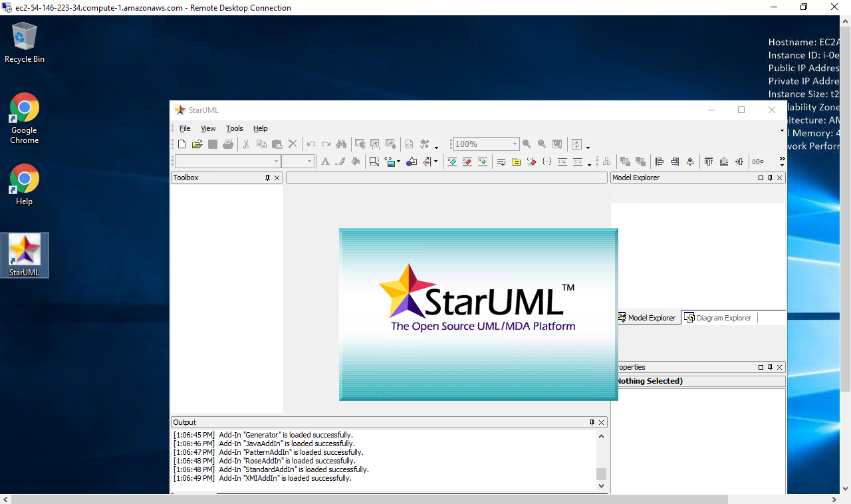The height and width of the screenshot is (504, 851).
Task: Switch to the Diagram Explorer tab
Action: point(718,318)
